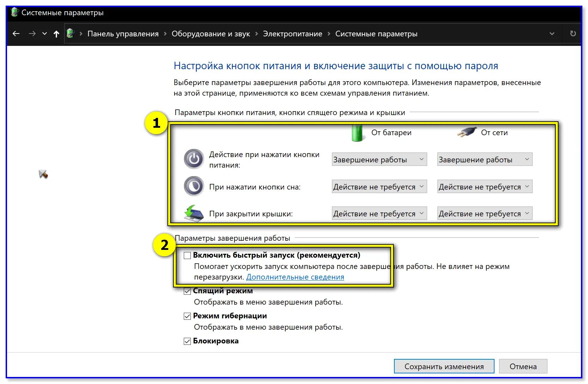Image resolution: width=588 pixels, height=384 pixels.
Task: Go forward with the right arrow
Action: 32,34
